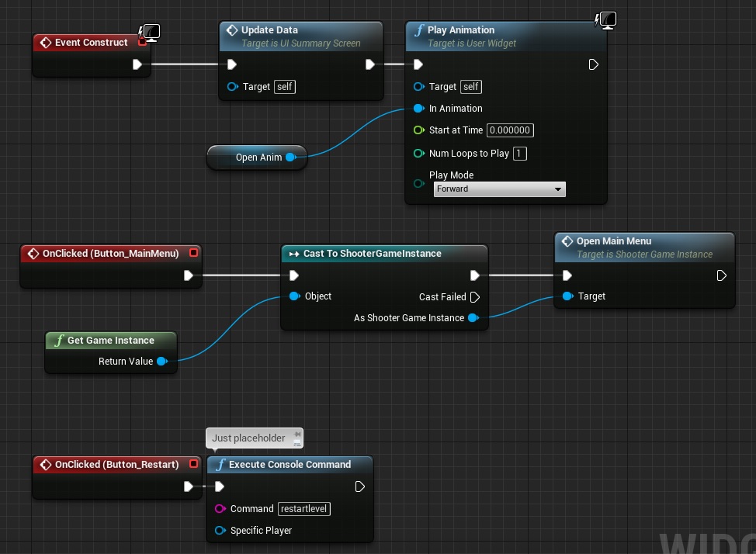The height and width of the screenshot is (554, 756).
Task: Click the Start at Time pin
Action: tap(419, 130)
